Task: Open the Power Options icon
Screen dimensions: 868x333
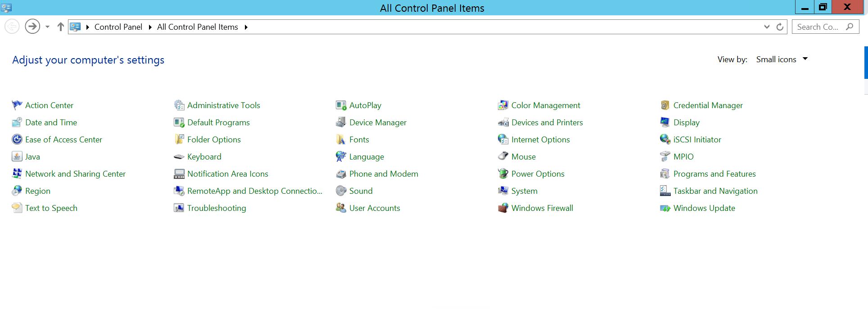Action: [503, 174]
